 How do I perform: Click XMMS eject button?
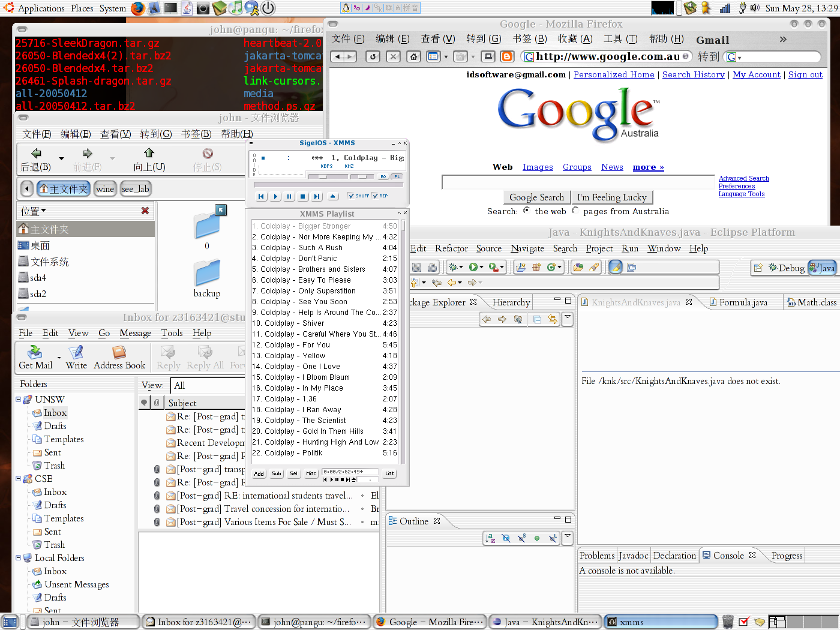[x=333, y=196]
